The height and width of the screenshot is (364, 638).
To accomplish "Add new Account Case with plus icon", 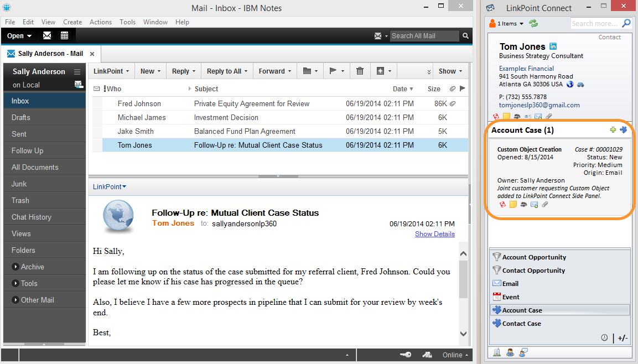I will (613, 130).
